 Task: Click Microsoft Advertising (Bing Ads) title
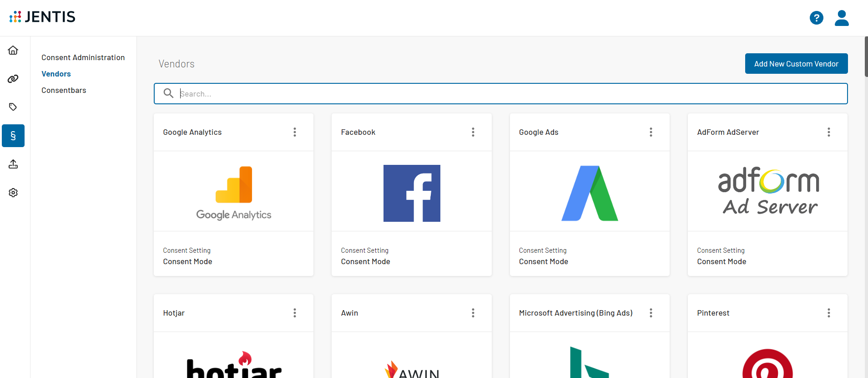(576, 313)
